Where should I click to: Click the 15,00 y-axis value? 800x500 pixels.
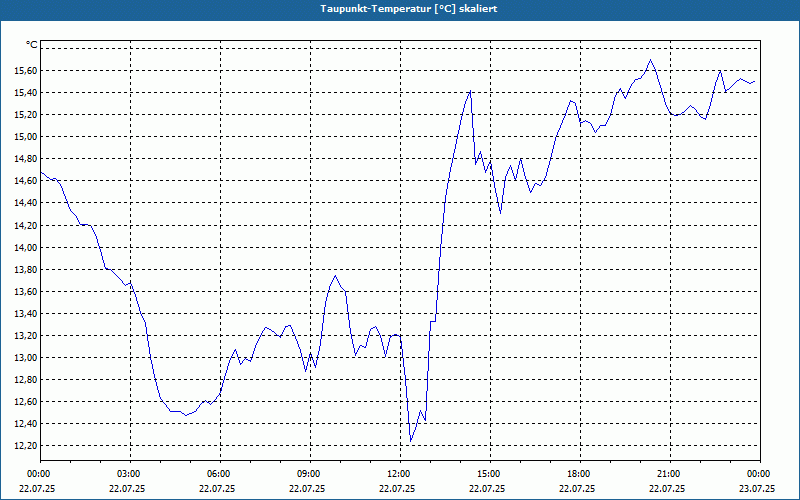[x=26, y=137]
